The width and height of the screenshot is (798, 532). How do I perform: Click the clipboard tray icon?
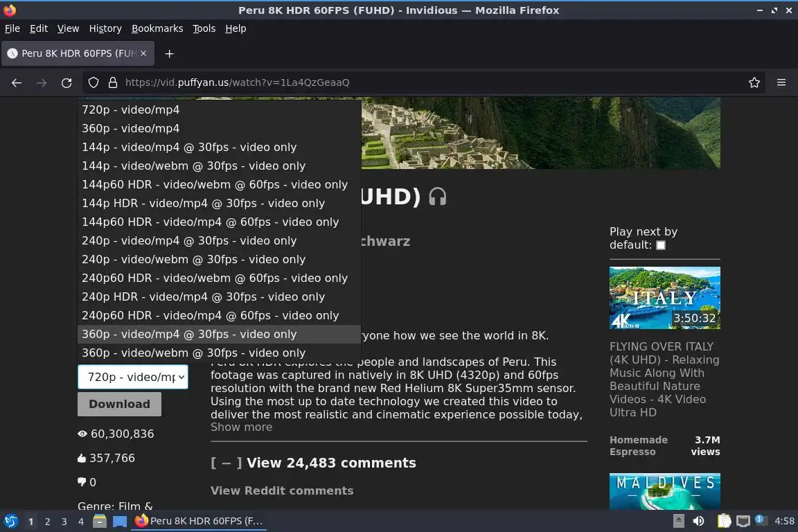tap(724, 521)
